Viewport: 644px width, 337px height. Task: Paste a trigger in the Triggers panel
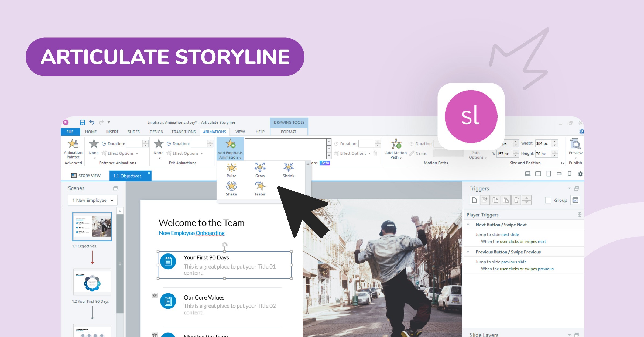tap(506, 200)
